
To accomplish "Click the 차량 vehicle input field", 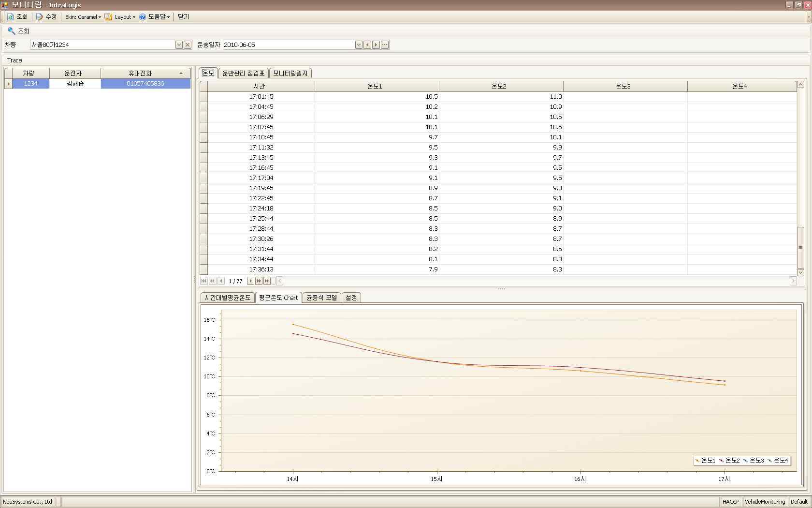I will pos(102,45).
